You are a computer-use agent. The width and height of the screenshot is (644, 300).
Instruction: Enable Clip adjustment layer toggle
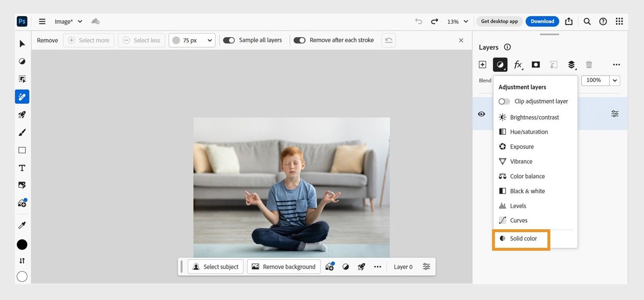(504, 101)
